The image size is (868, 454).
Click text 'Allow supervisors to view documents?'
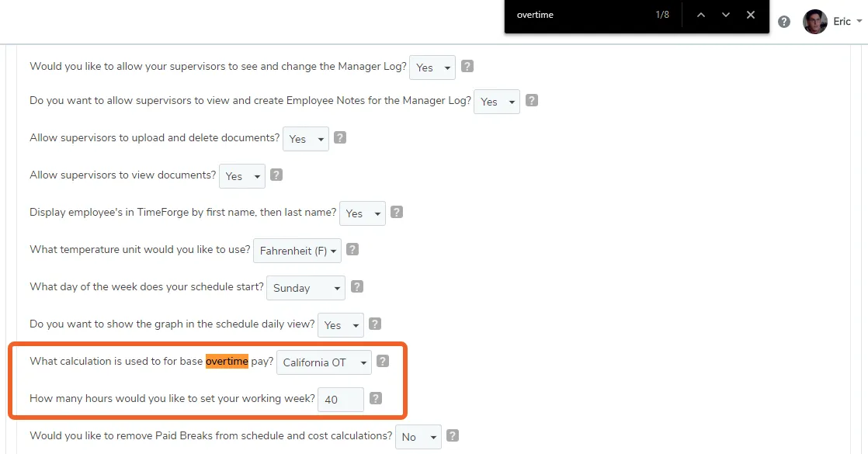click(x=123, y=175)
